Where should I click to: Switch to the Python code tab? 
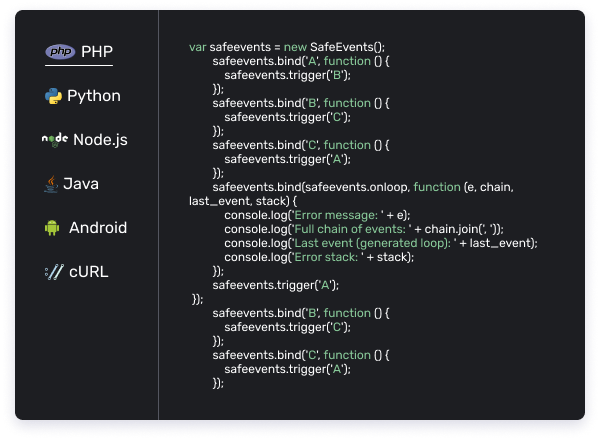pos(94,96)
